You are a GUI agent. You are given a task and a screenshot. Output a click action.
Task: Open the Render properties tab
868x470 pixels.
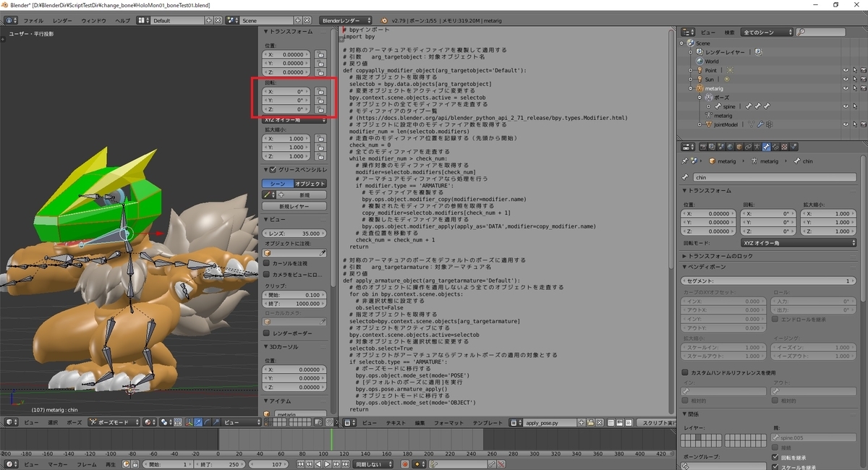coord(704,148)
